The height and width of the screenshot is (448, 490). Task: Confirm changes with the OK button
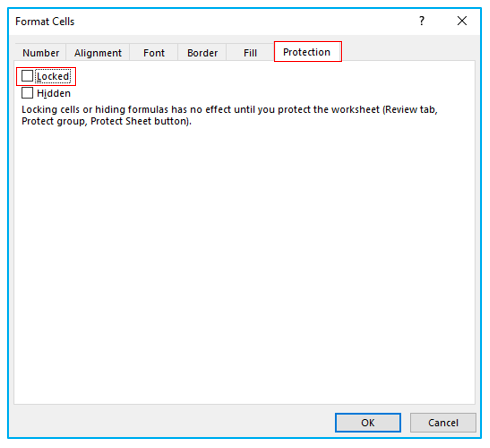[368, 423]
